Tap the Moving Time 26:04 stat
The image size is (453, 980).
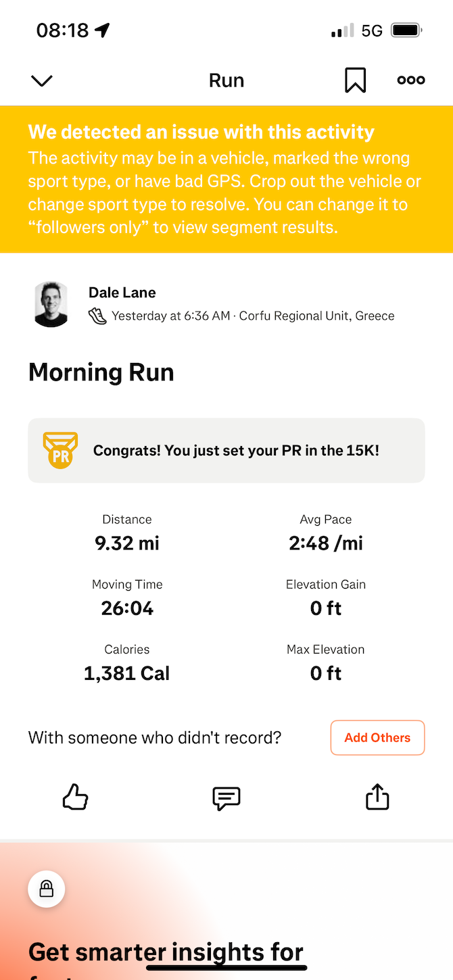pyautogui.click(x=127, y=598)
